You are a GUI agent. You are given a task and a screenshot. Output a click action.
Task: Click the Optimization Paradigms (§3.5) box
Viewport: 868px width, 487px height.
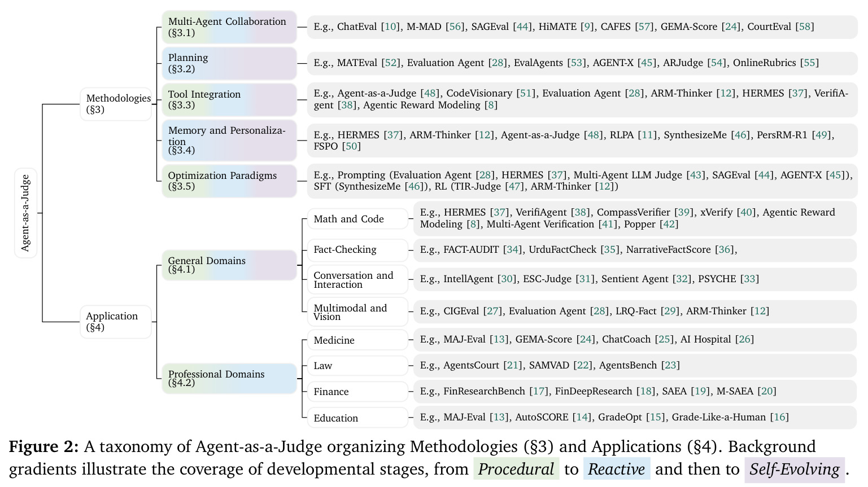tap(229, 181)
